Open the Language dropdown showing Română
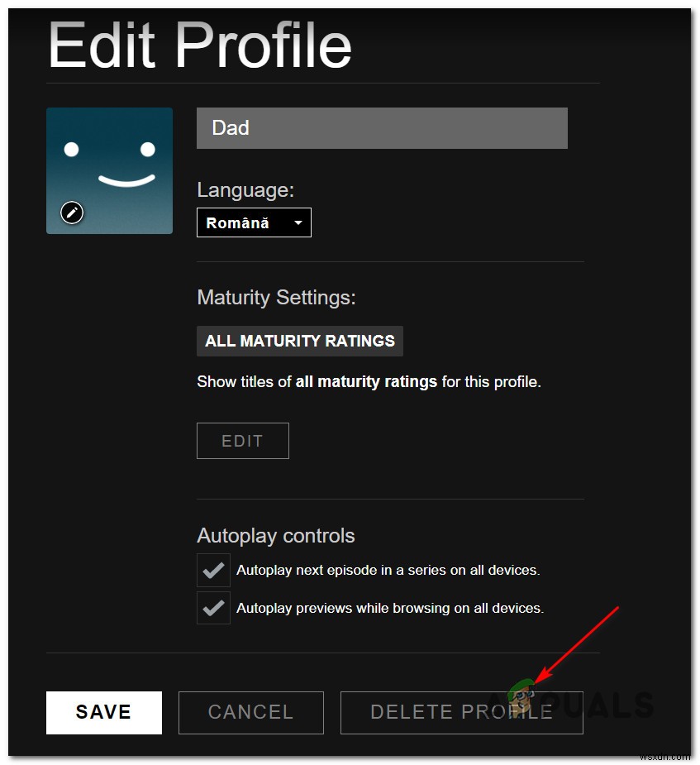The width and height of the screenshot is (700, 765). point(254,222)
